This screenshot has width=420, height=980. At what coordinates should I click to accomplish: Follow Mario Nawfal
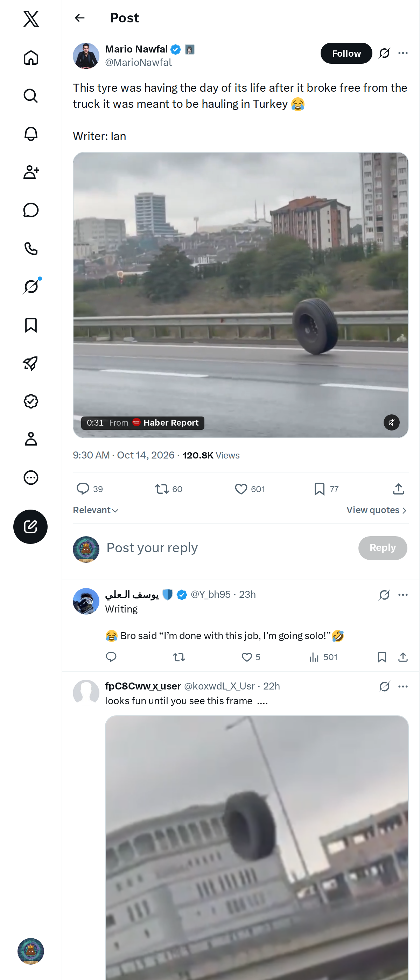[346, 53]
